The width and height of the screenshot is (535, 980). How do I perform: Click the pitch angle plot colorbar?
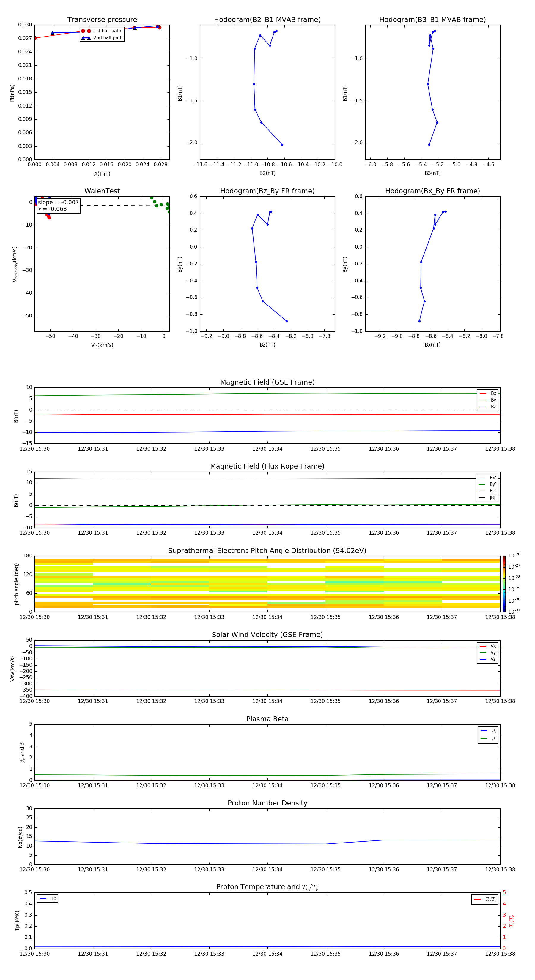504,584
